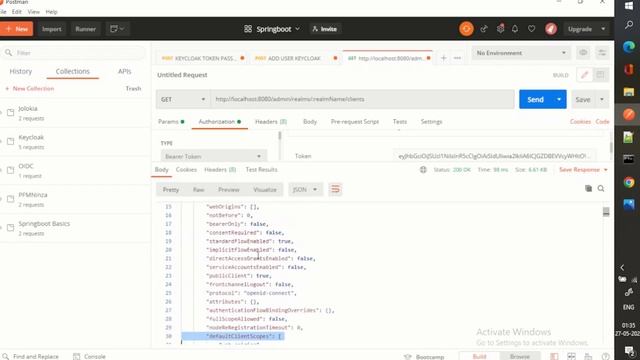The width and height of the screenshot is (640, 360).
Task: Click the environment quick look eye icon
Action: click(583, 53)
